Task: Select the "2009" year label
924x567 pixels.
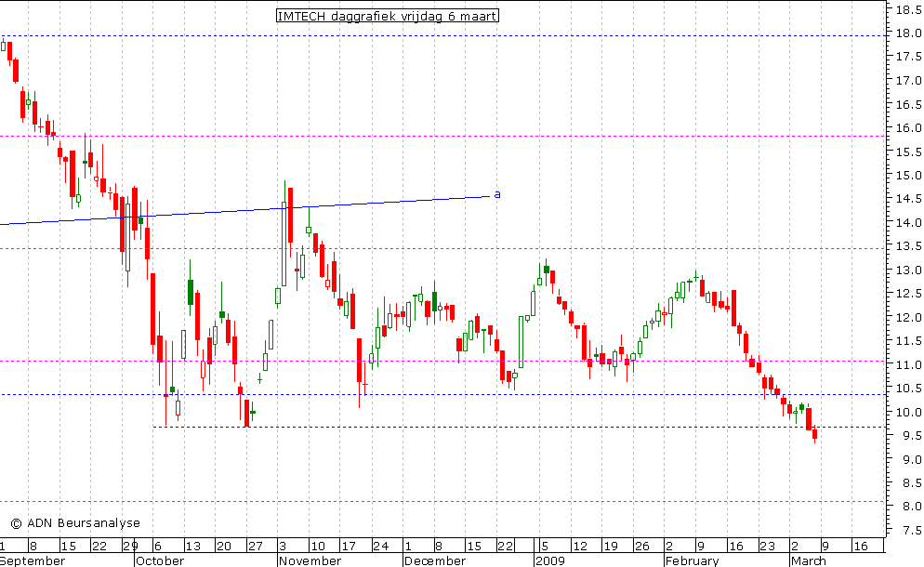Action: [x=550, y=560]
